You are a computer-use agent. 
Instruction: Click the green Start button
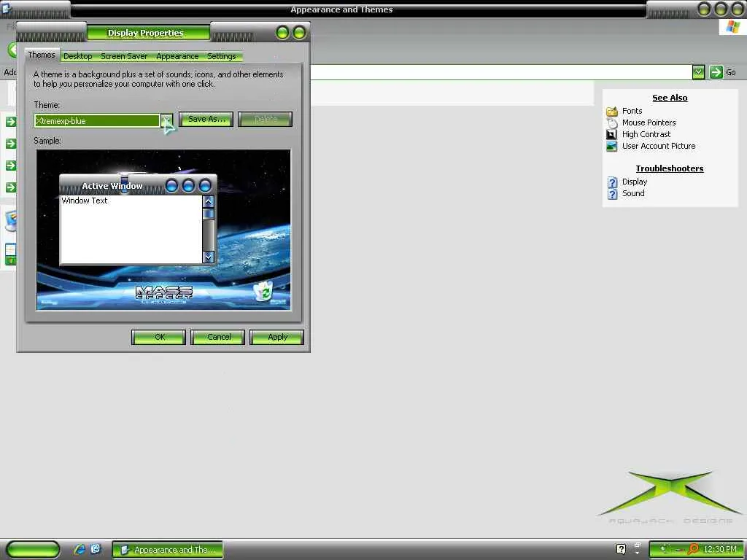(x=33, y=550)
